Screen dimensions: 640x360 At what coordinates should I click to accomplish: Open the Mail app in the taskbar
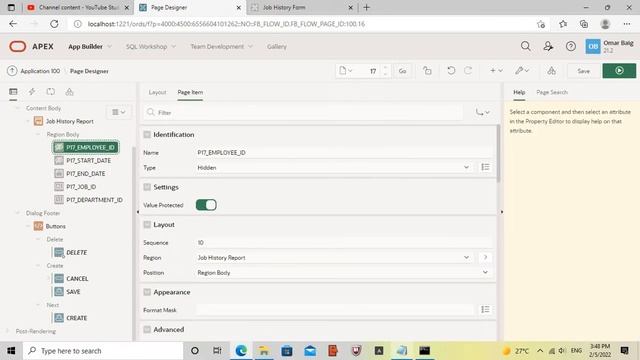pyautogui.click(x=310, y=351)
